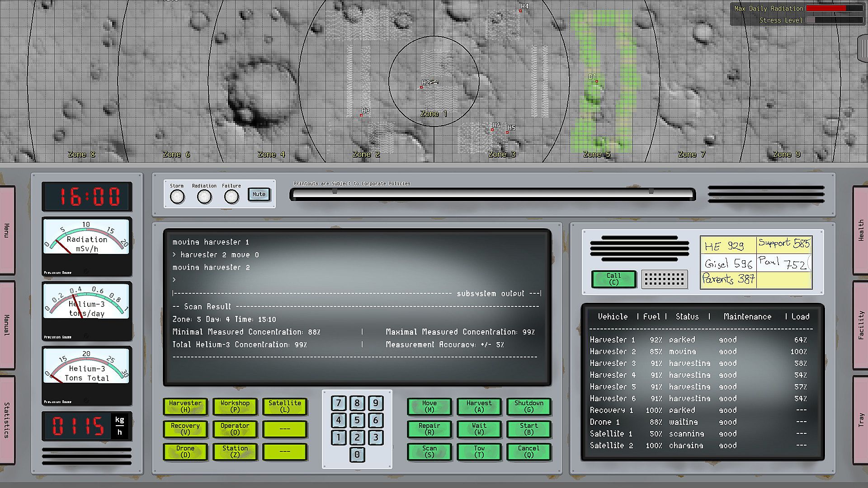Select the D1 drone marker on map
Image resolution: width=868 pixels, height=488 pixels.
[596, 81]
